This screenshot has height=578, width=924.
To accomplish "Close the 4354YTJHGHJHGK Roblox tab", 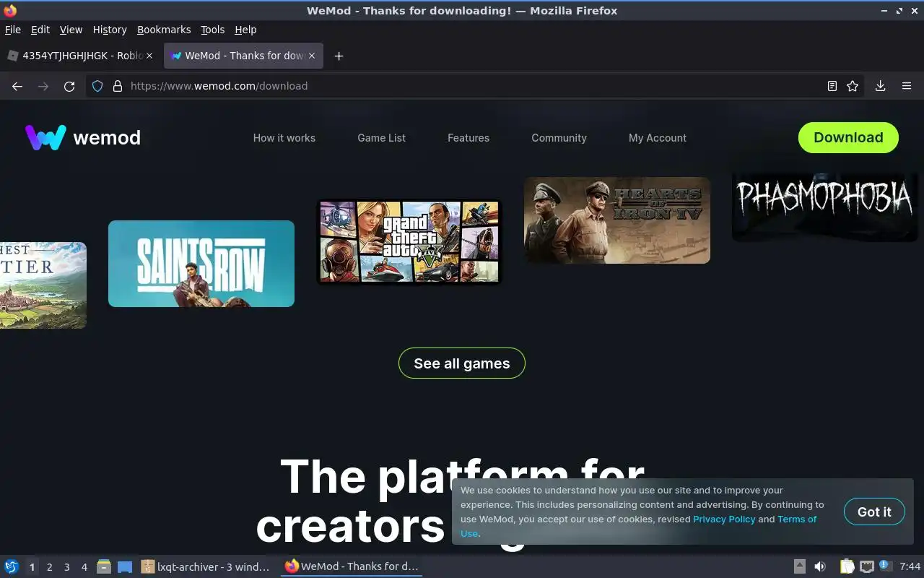I will click(x=149, y=56).
